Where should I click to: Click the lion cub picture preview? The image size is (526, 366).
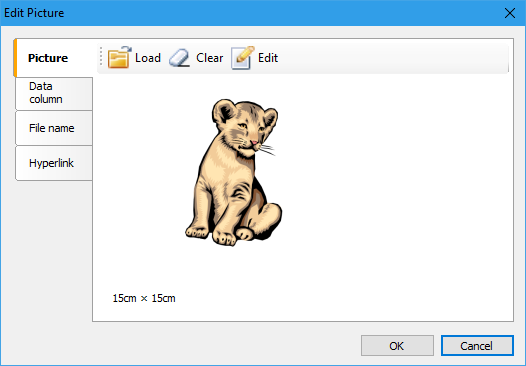[234, 172]
